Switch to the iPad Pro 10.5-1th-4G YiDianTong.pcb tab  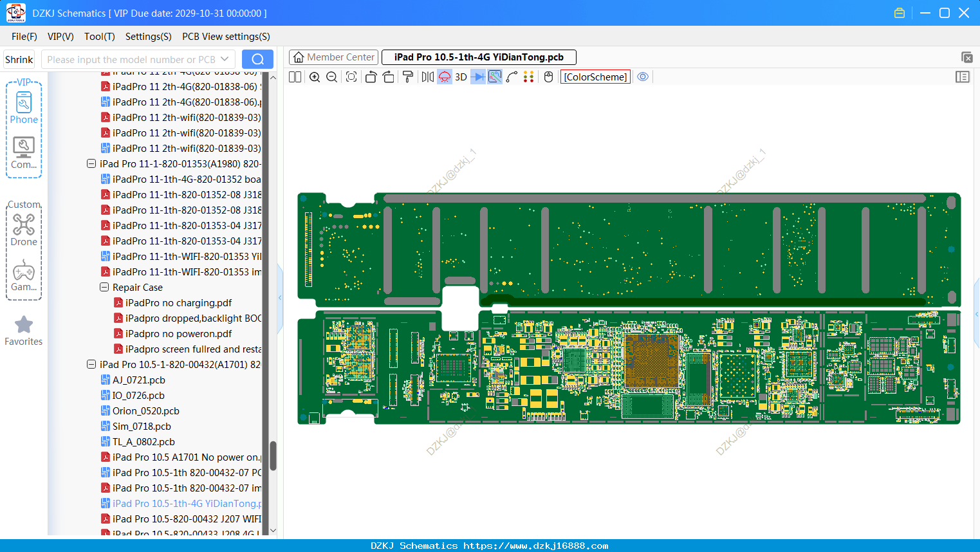click(x=479, y=57)
